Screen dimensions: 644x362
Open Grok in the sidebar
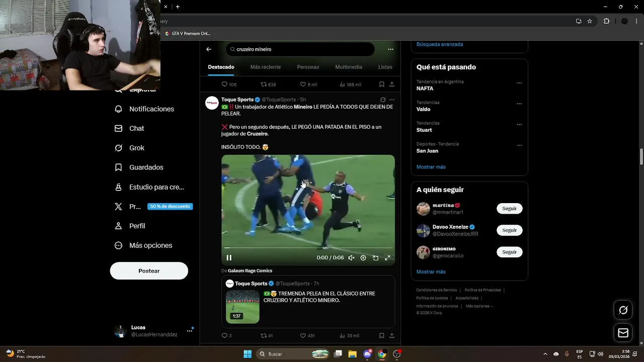[x=130, y=148]
